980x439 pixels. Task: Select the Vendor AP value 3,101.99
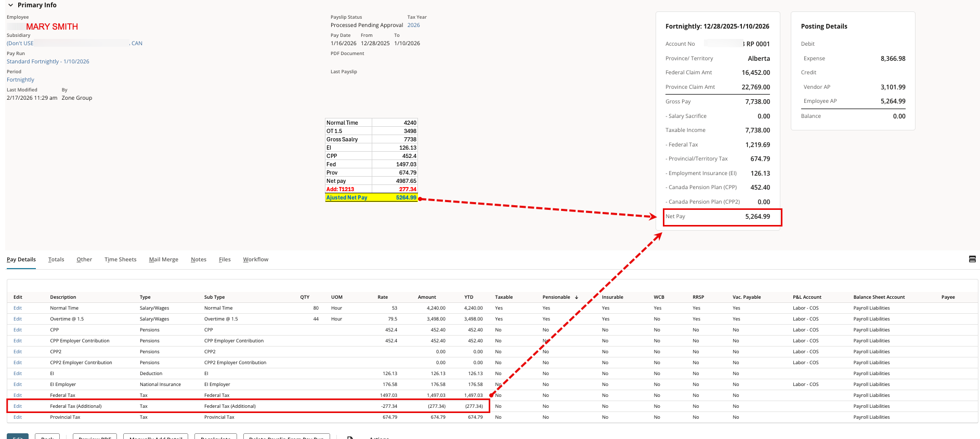[893, 87]
